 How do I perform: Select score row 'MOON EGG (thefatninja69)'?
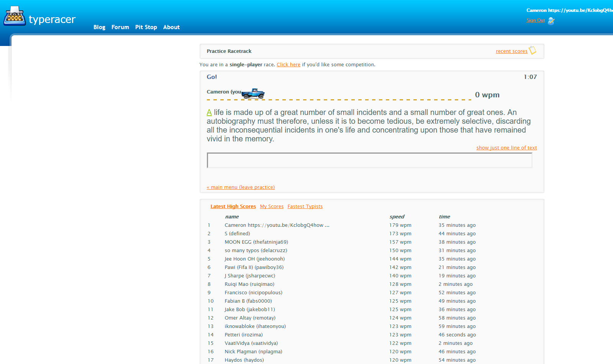(x=256, y=242)
